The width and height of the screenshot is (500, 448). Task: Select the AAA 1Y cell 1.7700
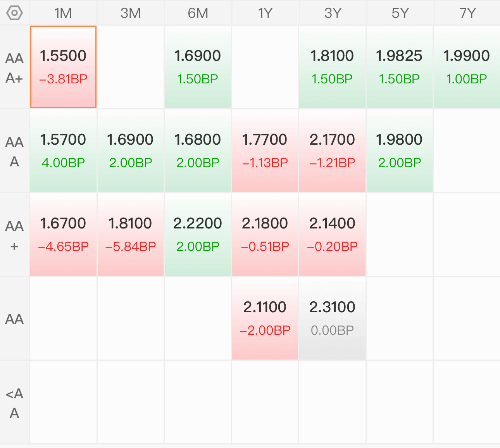(x=265, y=151)
